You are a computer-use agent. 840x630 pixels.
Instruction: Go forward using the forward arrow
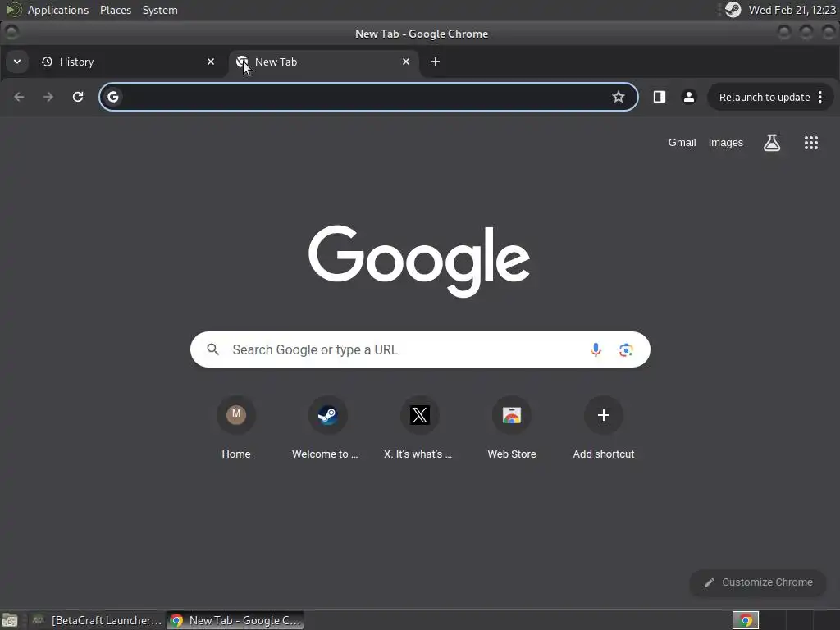[48, 97]
